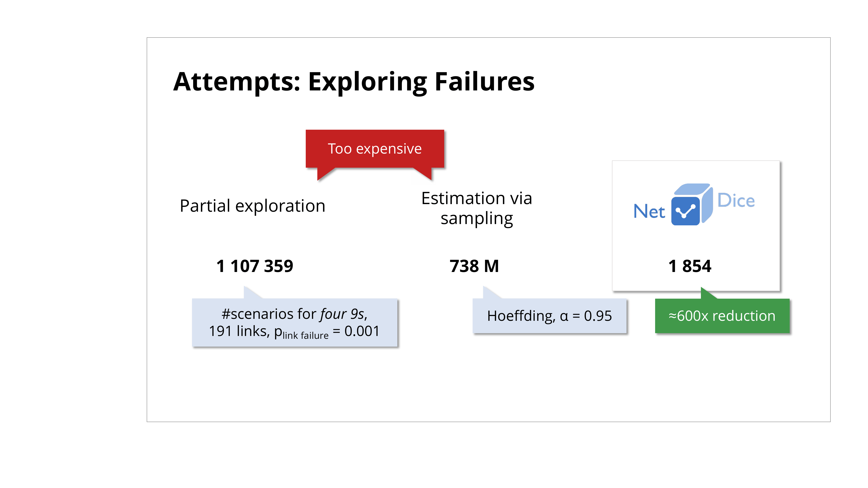Click the NetDice cube checkmark icon
Screen dimensions: 868x488
pos(685,211)
